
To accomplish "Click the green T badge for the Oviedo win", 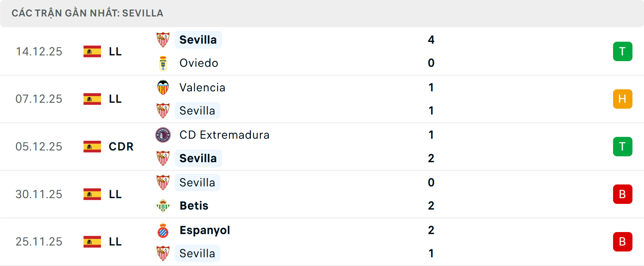I will 623,51.
